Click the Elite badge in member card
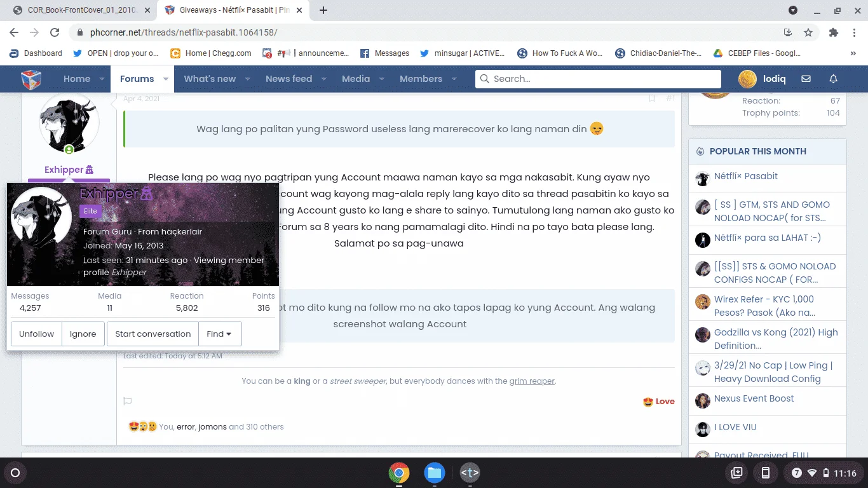This screenshot has width=868, height=488. (90, 211)
